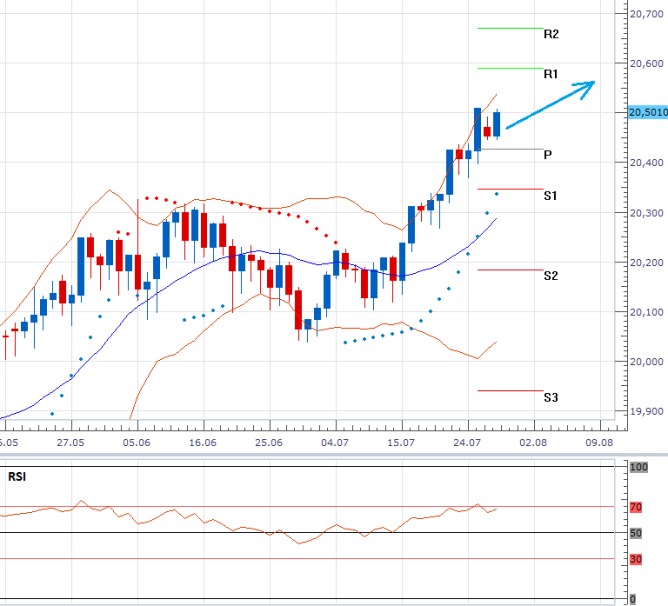Image resolution: width=668 pixels, height=606 pixels.
Task: Click the 25.06 date axis label
Action: point(269,442)
